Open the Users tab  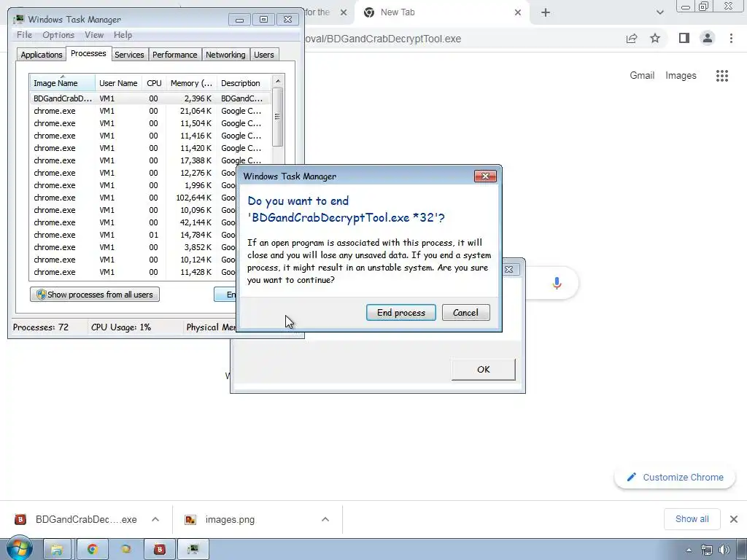(x=263, y=55)
